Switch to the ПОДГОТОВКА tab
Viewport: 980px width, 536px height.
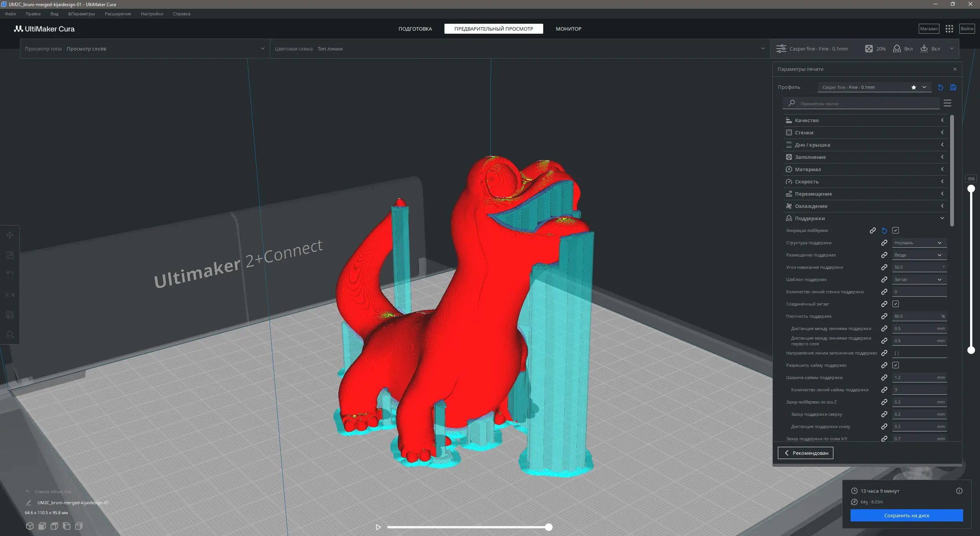click(x=415, y=29)
